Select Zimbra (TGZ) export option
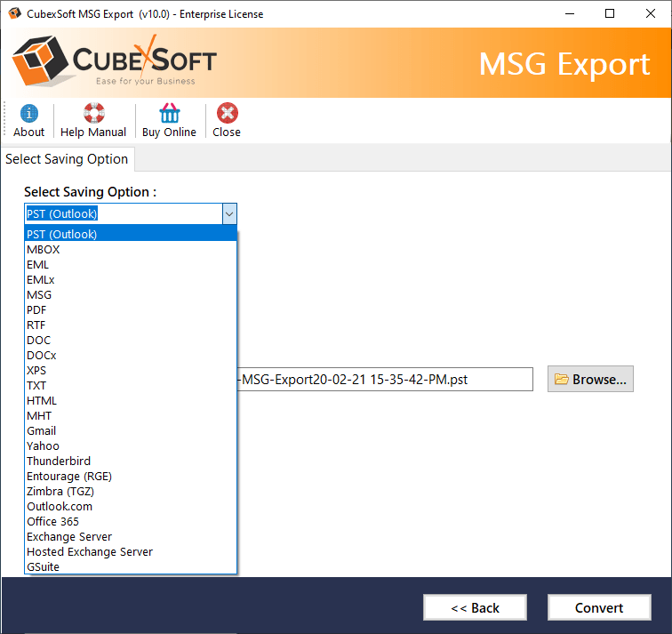The height and width of the screenshot is (634, 672). (x=60, y=492)
